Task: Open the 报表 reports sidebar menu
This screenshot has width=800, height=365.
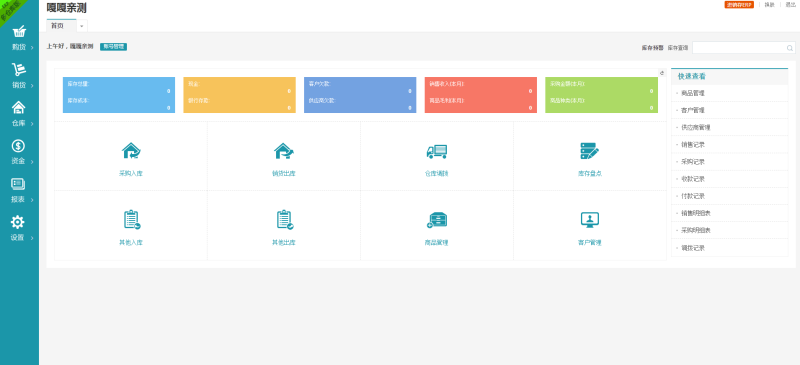Action: point(19,190)
